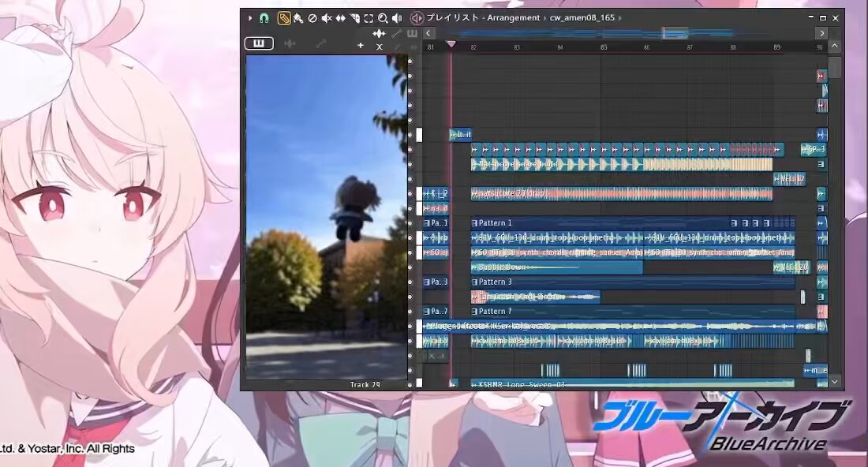Viewport: 868px width, 467px height.
Task: Select the Zoom magnifier tool
Action: pos(383,18)
